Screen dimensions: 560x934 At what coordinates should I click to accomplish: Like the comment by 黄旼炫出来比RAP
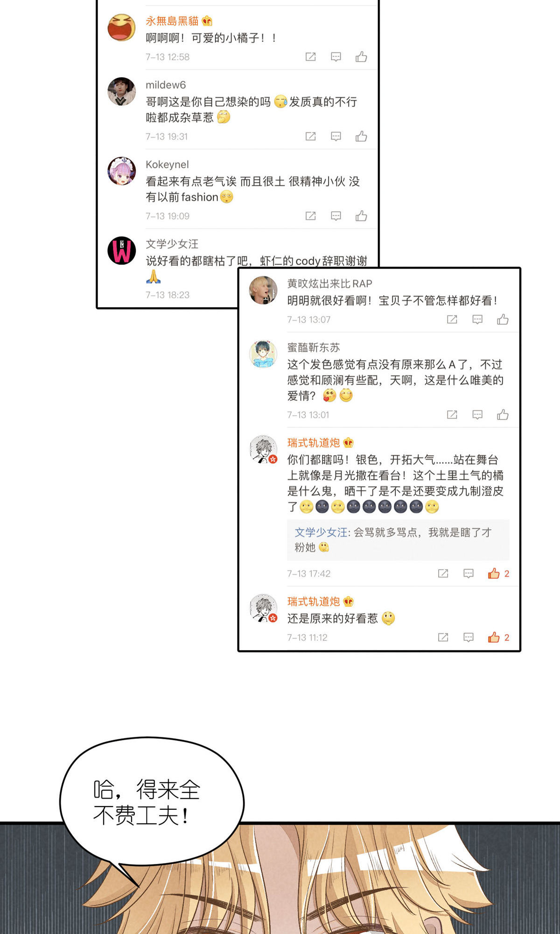pyautogui.click(x=503, y=319)
